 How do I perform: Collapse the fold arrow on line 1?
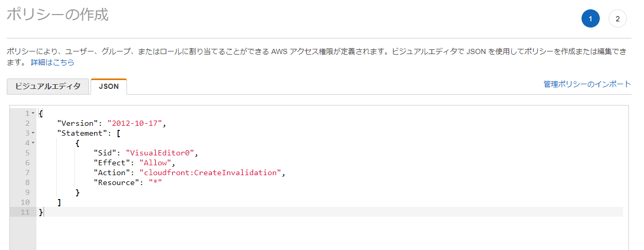(33, 113)
